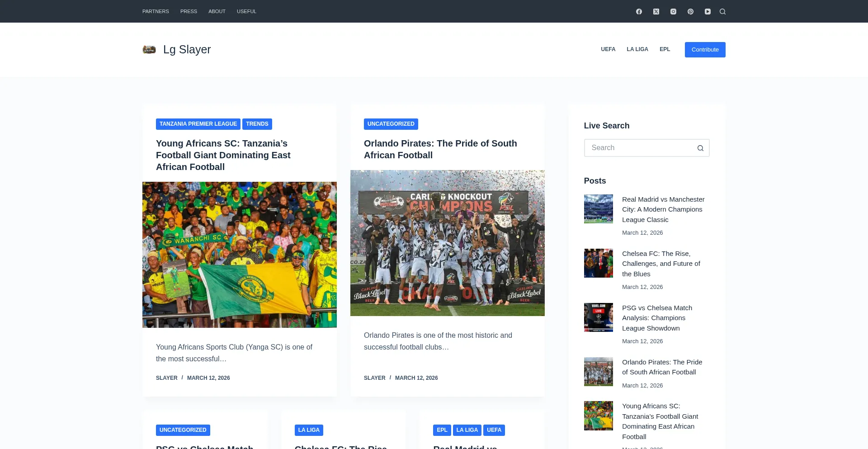Click 'March 12, 2026' under sidebar PSG post

(x=642, y=341)
